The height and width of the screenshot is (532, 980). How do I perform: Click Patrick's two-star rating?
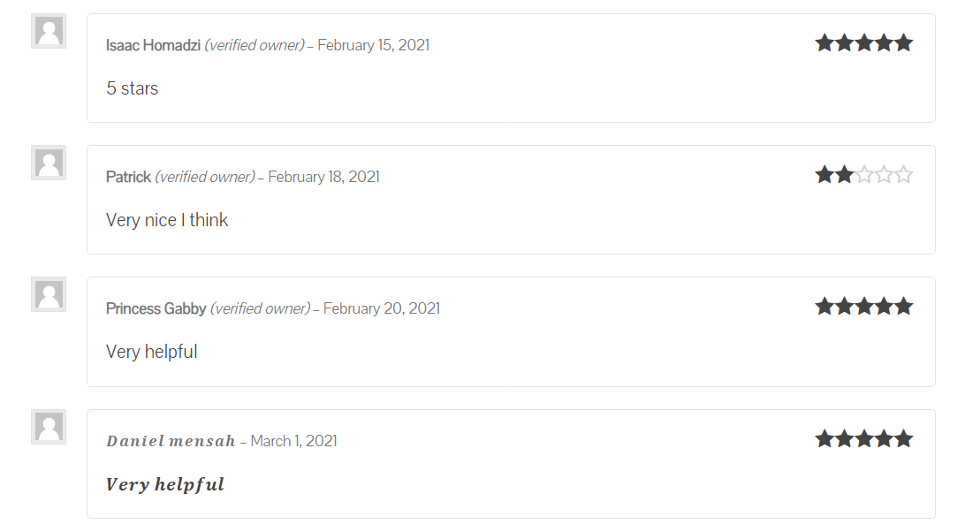863,175
